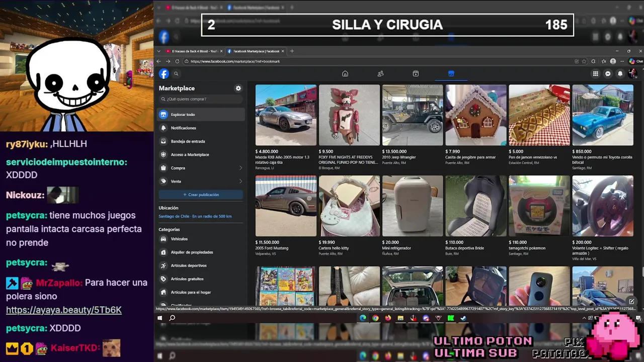Open Windows taskbar search icon
This screenshot has height=362, width=644.
click(x=172, y=318)
